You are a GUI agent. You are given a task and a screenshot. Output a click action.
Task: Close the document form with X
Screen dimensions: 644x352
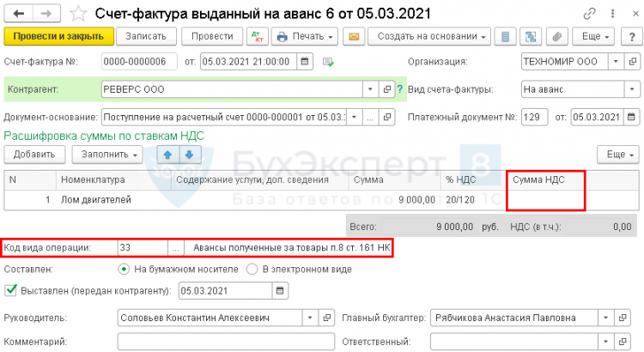pyautogui.click(x=635, y=14)
